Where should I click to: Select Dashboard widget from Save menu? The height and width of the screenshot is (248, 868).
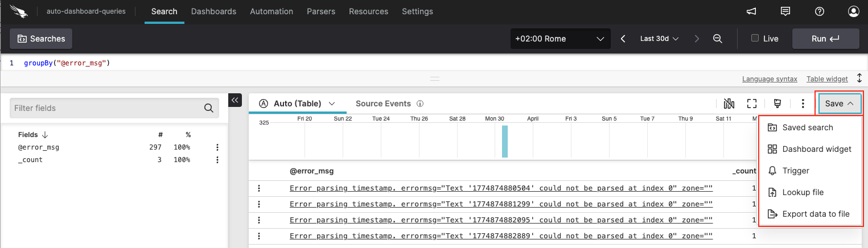[x=816, y=149]
